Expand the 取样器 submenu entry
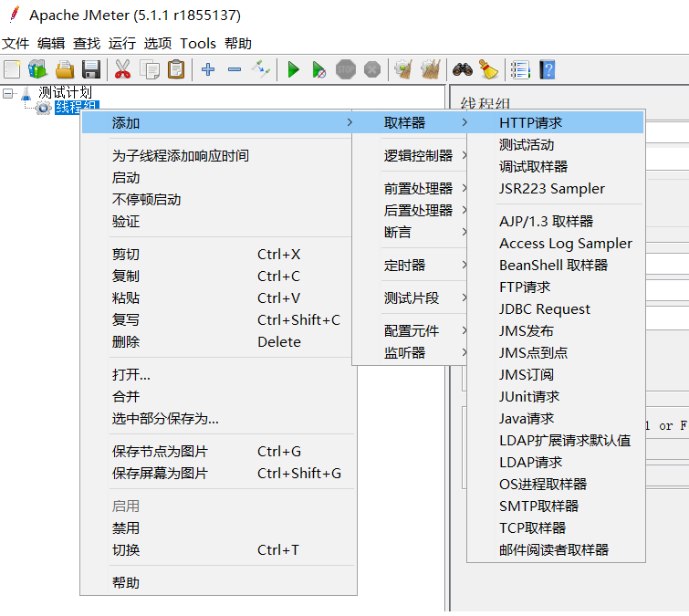The image size is (689, 616). point(410,122)
